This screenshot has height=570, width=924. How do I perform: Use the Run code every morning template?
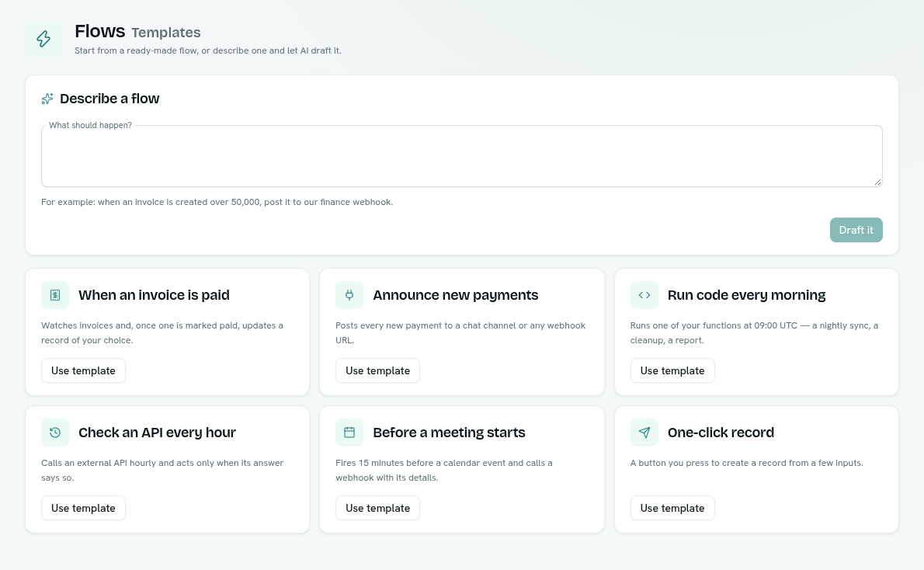pyautogui.click(x=672, y=370)
